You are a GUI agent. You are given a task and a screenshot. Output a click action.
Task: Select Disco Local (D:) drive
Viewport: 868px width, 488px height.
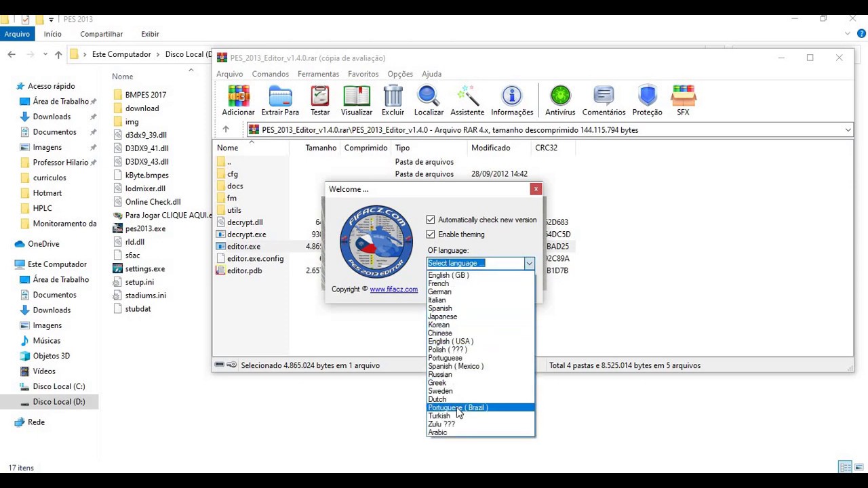pyautogui.click(x=59, y=402)
